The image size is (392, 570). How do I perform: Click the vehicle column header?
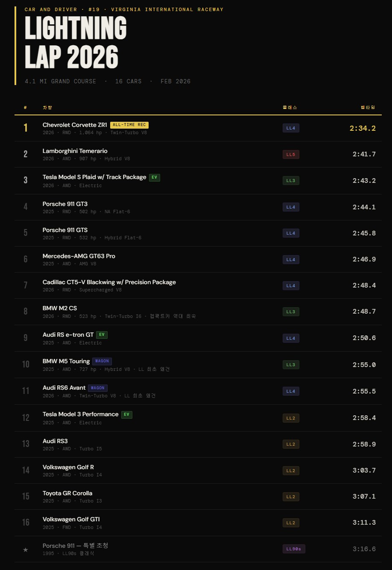[x=47, y=107]
